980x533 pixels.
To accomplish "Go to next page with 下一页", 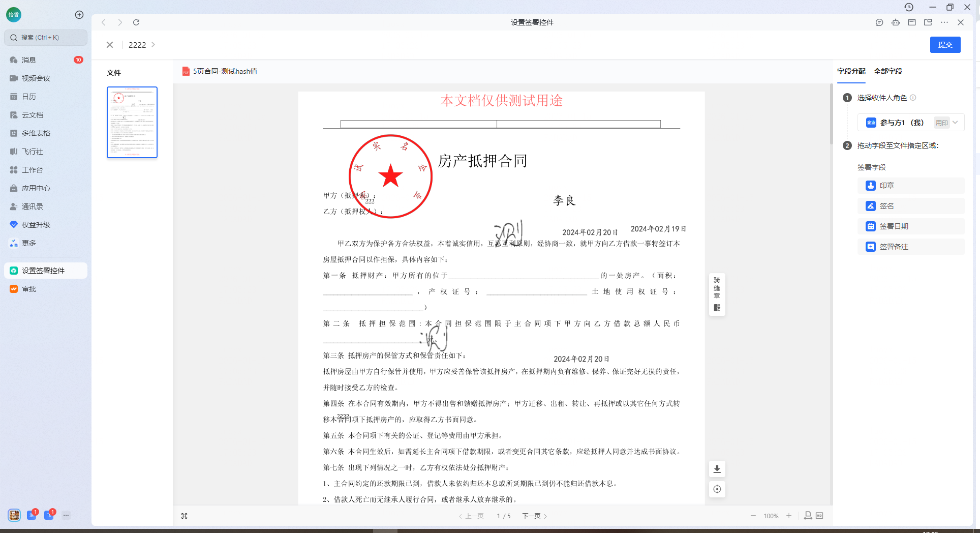I will pos(534,516).
